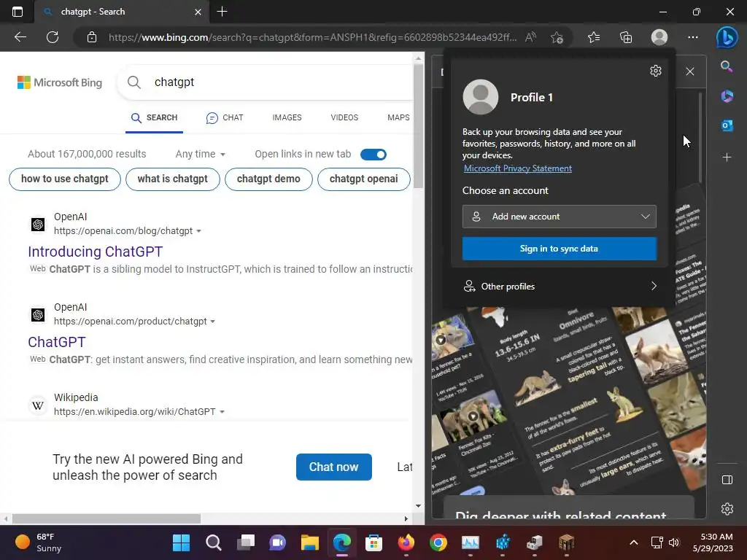Go back to the previous page
747x560 pixels.
pyautogui.click(x=20, y=37)
